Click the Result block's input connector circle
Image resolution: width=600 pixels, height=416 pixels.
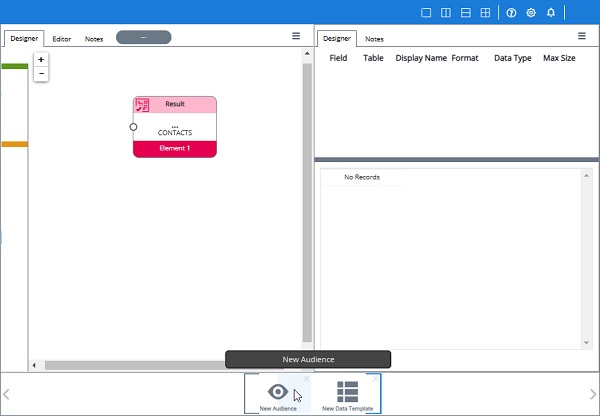pyautogui.click(x=133, y=127)
